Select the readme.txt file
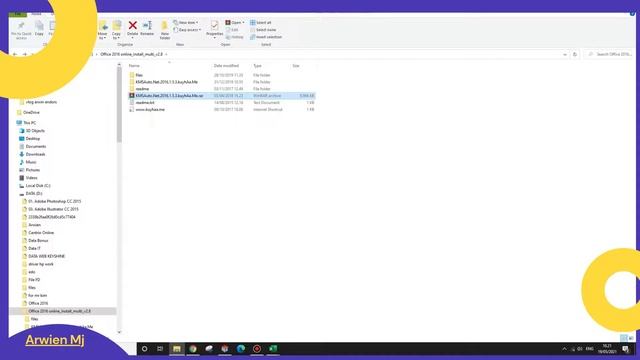The image size is (640, 360). point(222,103)
